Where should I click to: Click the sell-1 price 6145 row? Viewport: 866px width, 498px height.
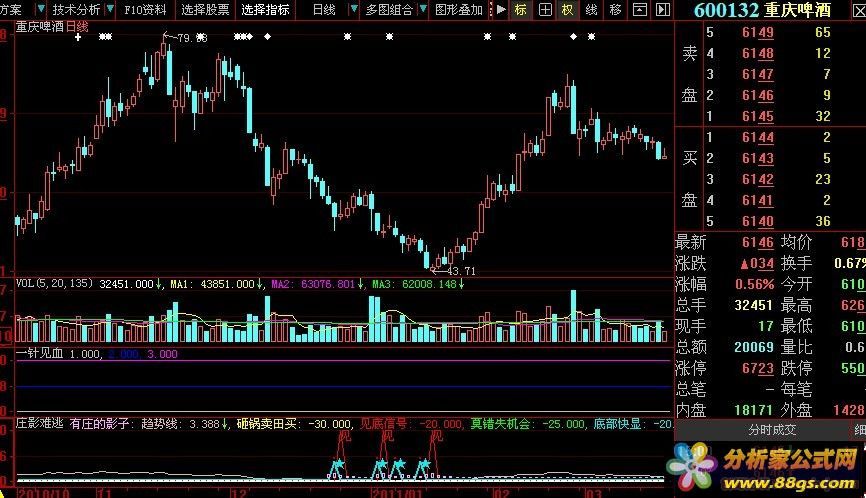(x=768, y=116)
